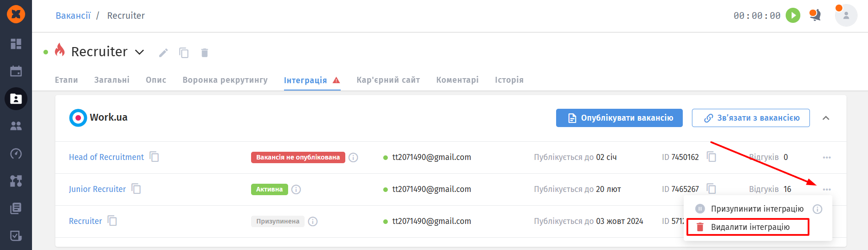The height and width of the screenshot is (250, 868).
Task: Switch to the Історія tab
Action: click(509, 80)
